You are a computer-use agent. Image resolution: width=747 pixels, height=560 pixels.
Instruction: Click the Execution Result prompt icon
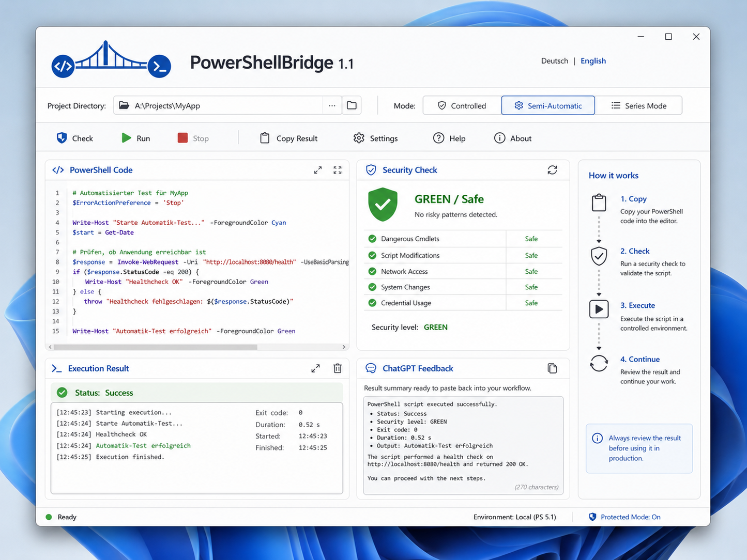(56, 368)
